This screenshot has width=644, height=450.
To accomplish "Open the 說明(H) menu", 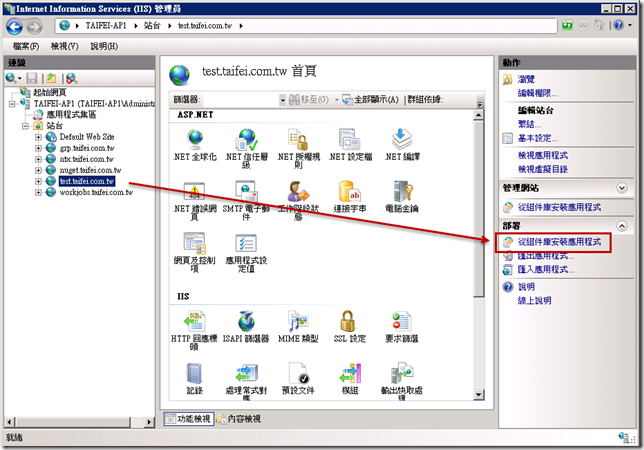I will (104, 46).
